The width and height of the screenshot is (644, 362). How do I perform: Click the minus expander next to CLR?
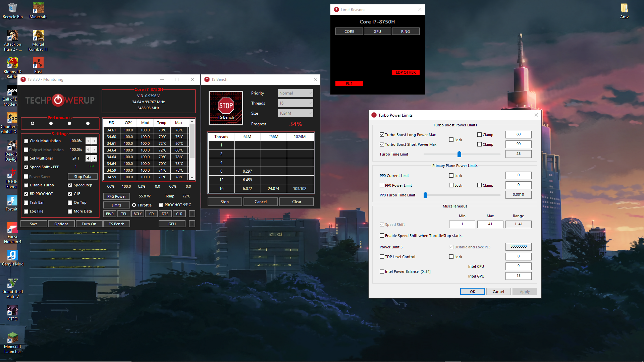point(192,214)
